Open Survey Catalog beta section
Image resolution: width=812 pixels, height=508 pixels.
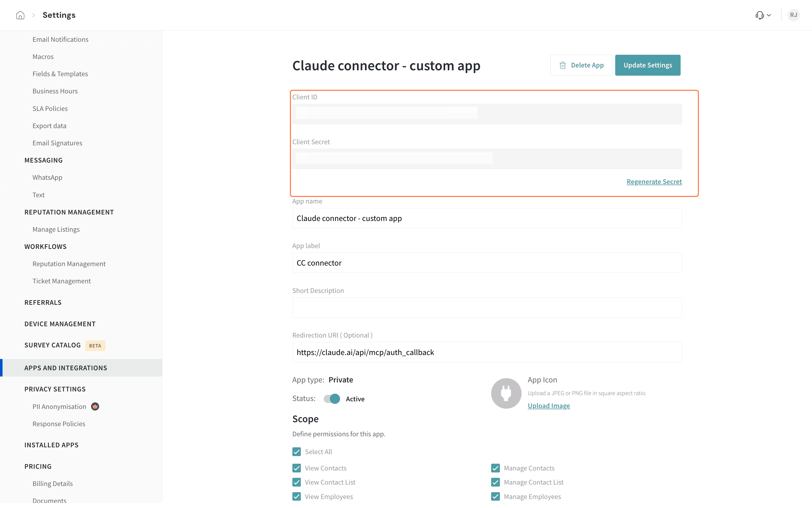(x=53, y=345)
